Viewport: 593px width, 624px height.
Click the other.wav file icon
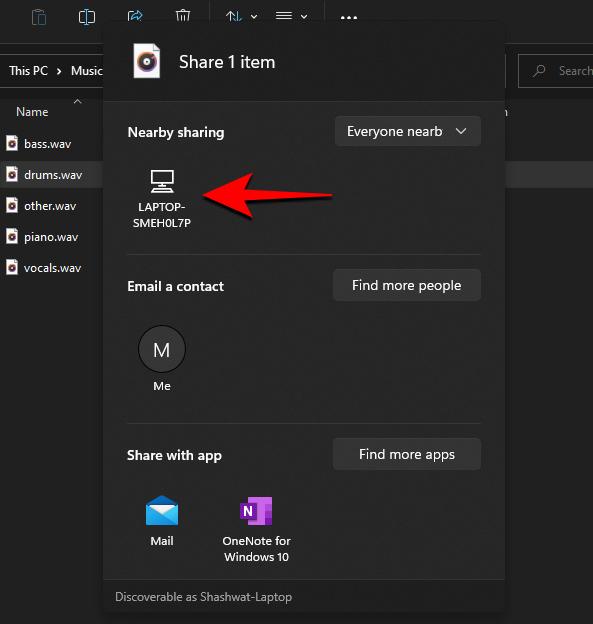tap(12, 205)
